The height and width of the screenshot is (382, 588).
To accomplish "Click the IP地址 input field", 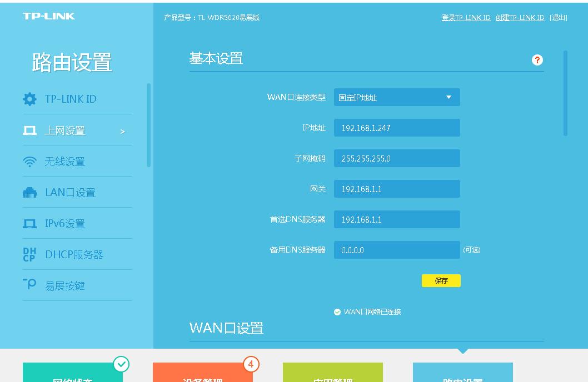I will (x=397, y=127).
